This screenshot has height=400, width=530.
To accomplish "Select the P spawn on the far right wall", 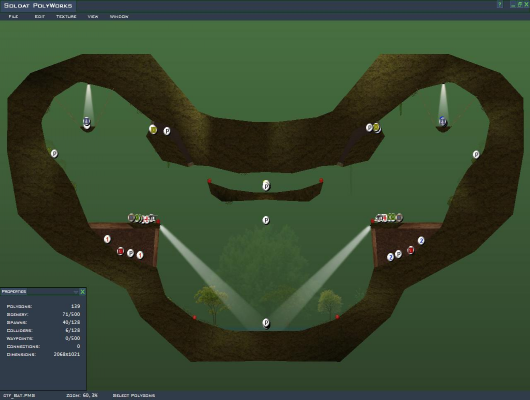I will (476, 154).
